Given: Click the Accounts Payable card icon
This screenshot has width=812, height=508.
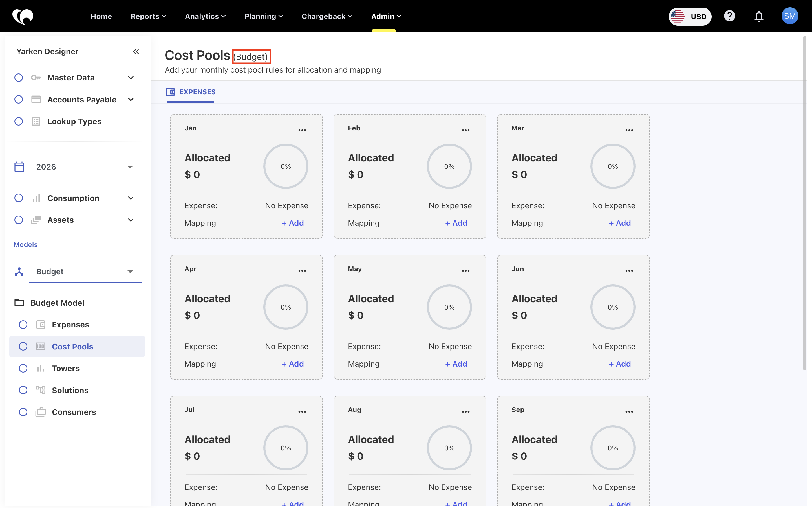Looking at the screenshot, I should (36, 99).
